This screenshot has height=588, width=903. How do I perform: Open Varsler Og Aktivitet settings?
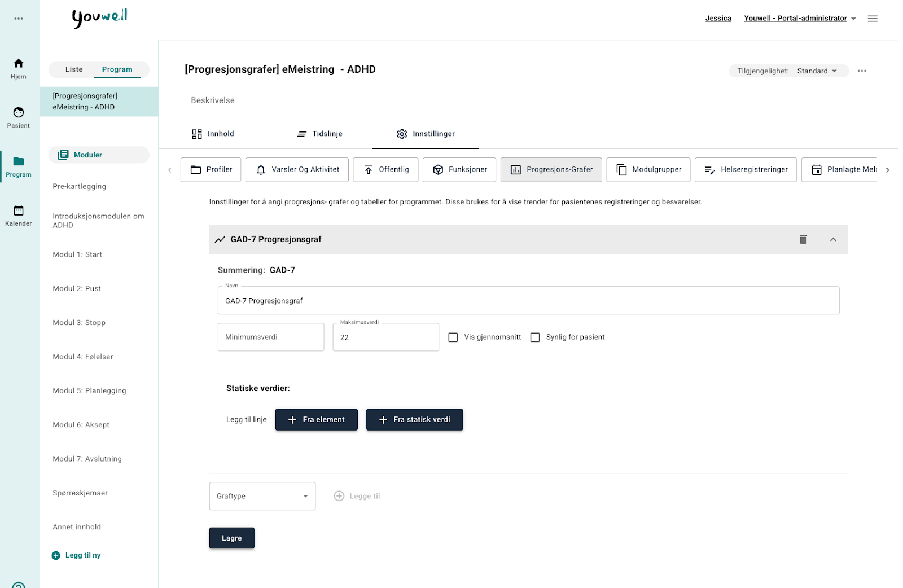297,170
